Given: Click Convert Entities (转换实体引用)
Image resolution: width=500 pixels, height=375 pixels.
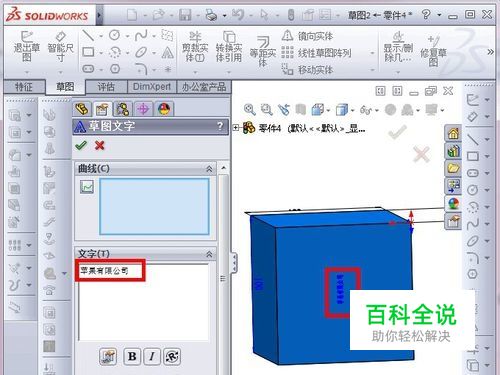Looking at the screenshot, I should pos(229,47).
